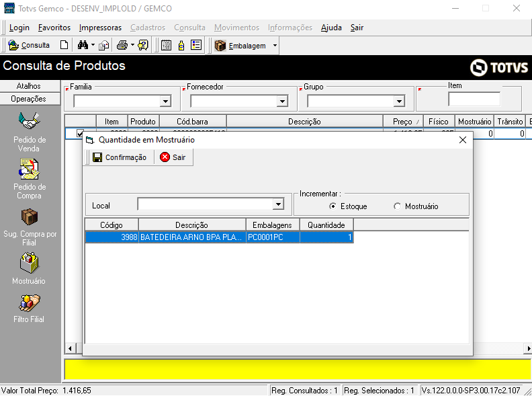This screenshot has height=396, width=532.
Task: Click code cell 3988 in dialog
Action: pyautogui.click(x=112, y=237)
